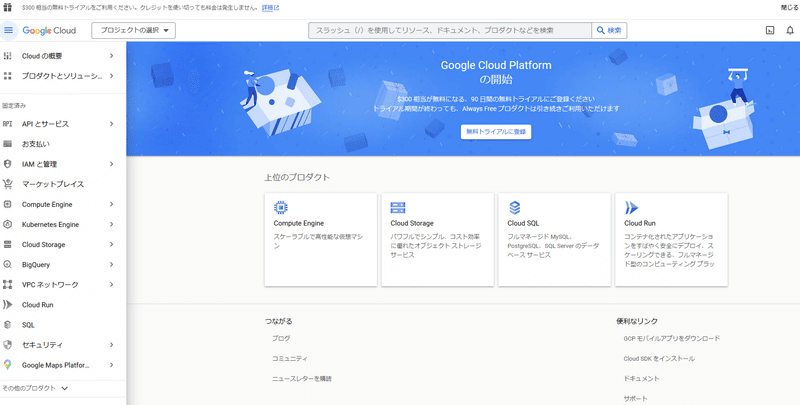Expand the Cloud Storage submenu arrow
800x405 pixels.
(x=112, y=245)
